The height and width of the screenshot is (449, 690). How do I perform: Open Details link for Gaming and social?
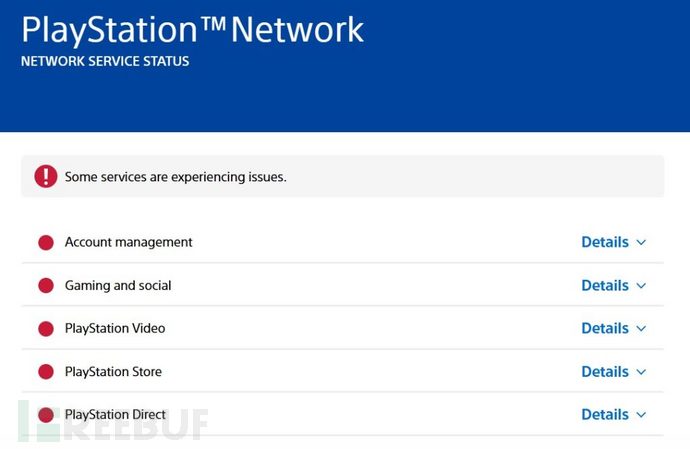[605, 285]
